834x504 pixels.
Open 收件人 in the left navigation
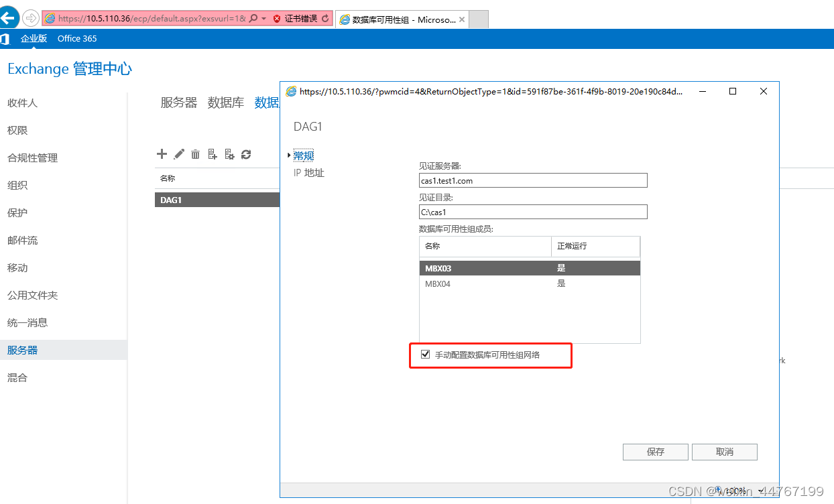coord(22,103)
